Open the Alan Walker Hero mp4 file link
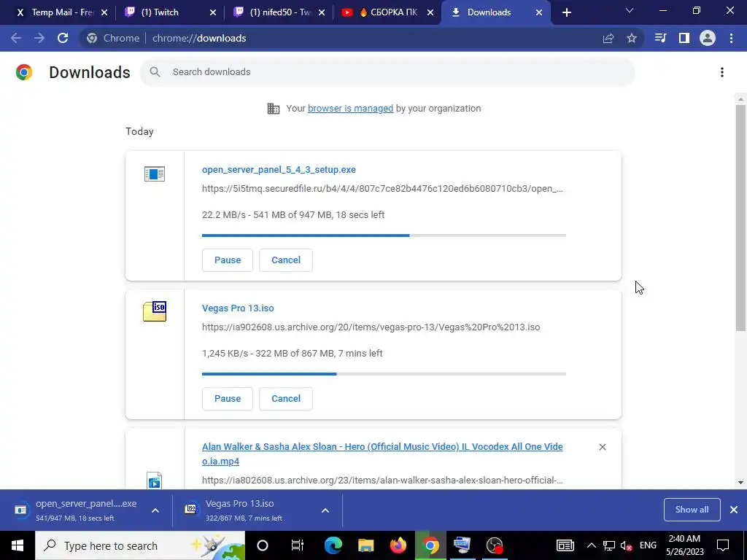747x560 pixels. click(382, 454)
